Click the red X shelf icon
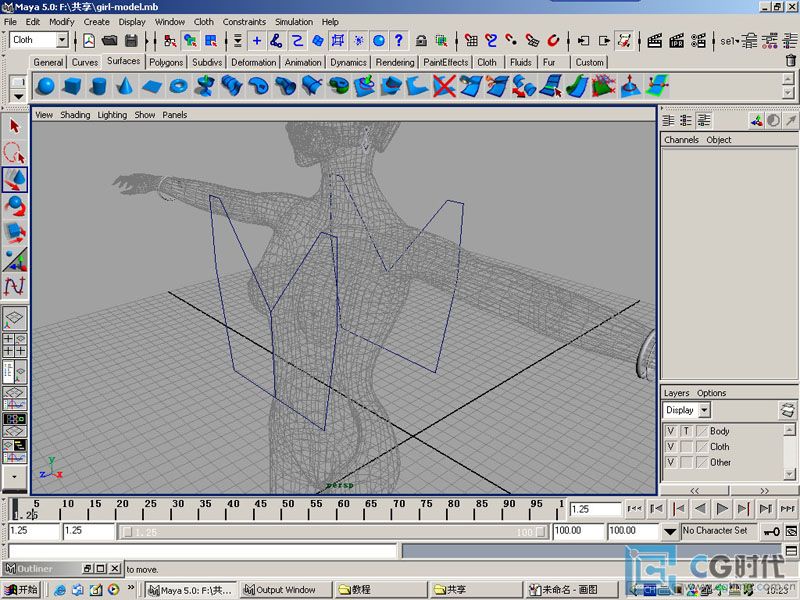Screen dimensions: 800x600 (444, 86)
